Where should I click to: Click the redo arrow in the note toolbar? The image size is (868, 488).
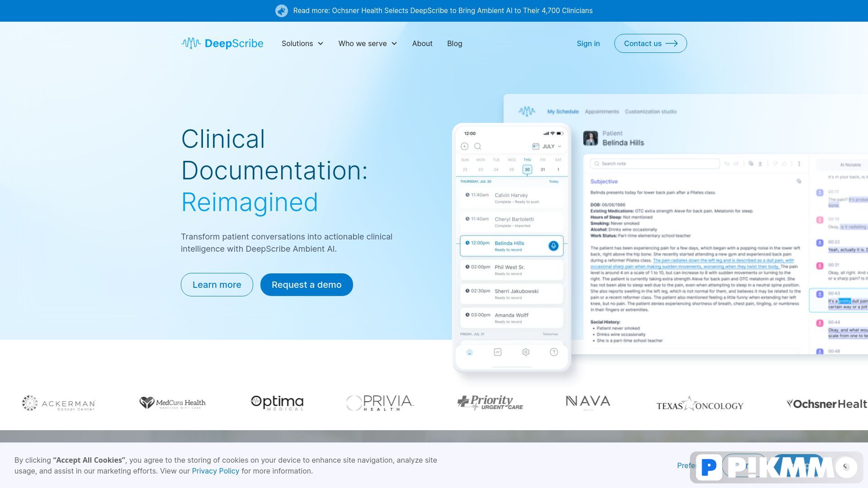tap(736, 164)
